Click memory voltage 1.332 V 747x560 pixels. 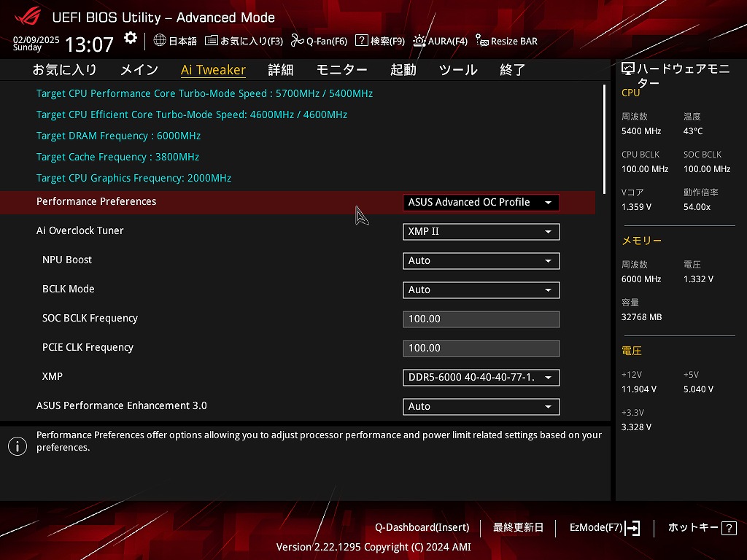tap(698, 279)
